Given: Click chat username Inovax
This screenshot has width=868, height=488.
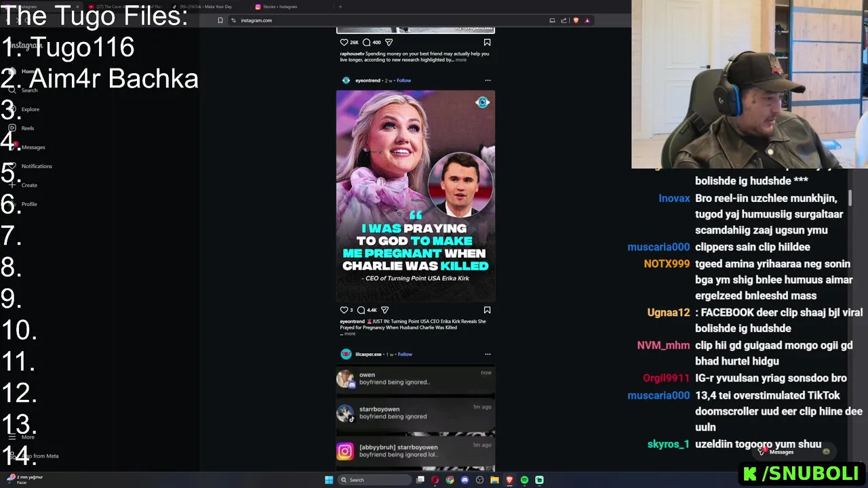Looking at the screenshot, I should [674, 199].
